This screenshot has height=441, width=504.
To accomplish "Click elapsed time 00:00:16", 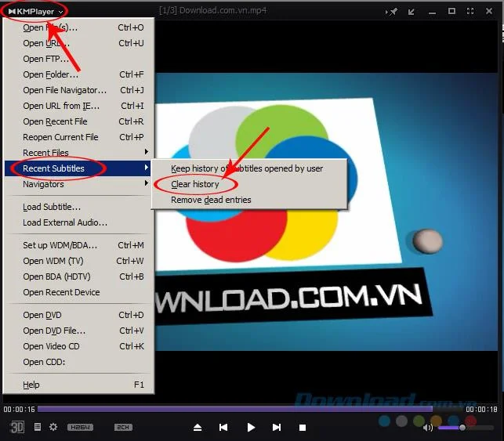I will point(20,409).
